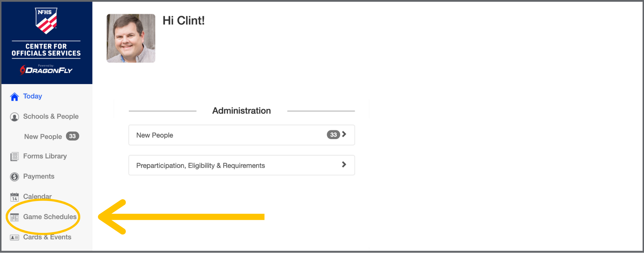Click the Cards & Events card icon
644x253 pixels.
14,238
